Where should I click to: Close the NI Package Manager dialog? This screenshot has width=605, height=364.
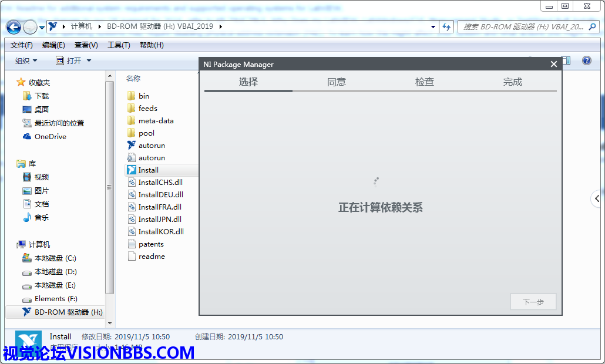coord(554,64)
